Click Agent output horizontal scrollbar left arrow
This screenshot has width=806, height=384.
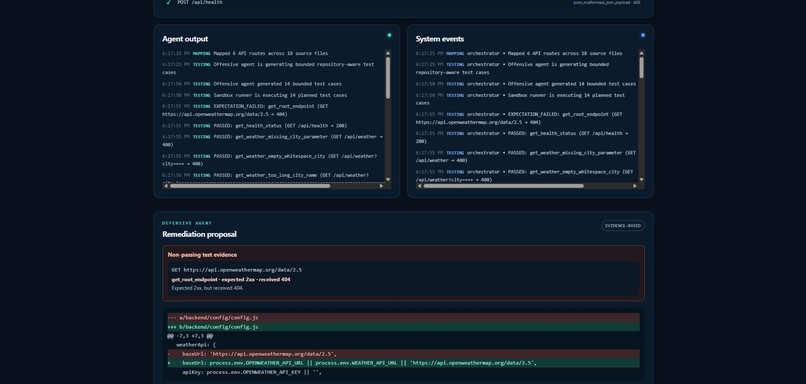pyautogui.click(x=166, y=186)
